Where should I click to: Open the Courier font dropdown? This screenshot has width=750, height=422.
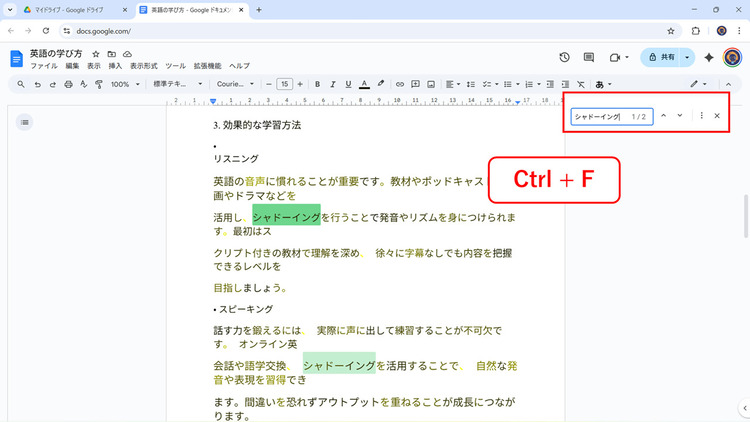point(236,84)
